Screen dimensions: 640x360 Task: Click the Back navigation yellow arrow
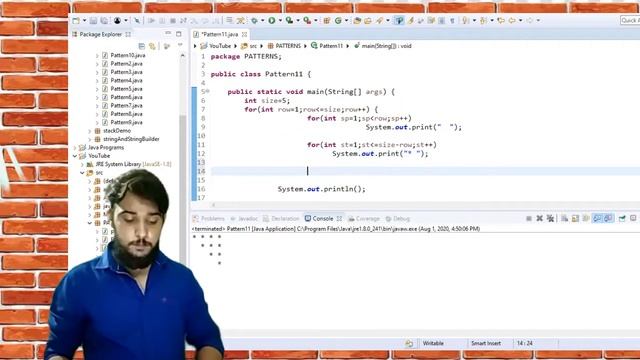click(x=512, y=20)
